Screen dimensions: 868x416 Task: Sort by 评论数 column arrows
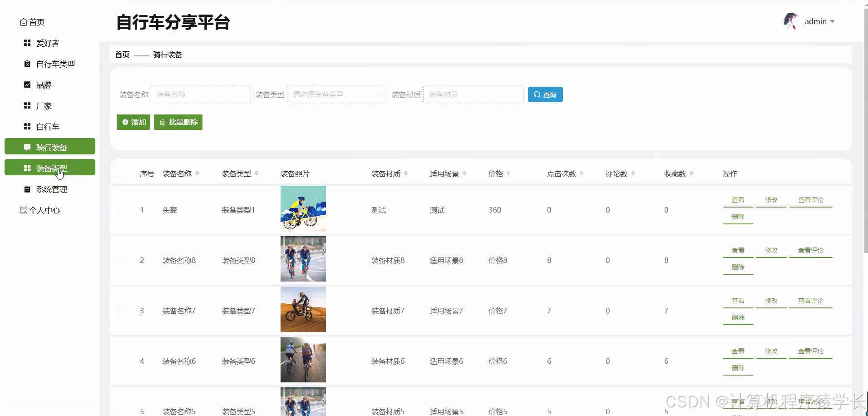633,173
